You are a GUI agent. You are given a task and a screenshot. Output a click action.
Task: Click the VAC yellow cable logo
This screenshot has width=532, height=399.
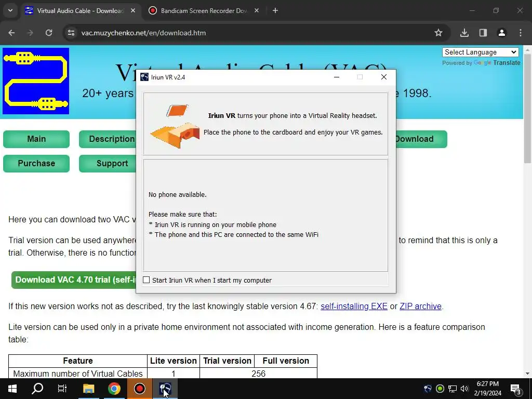click(36, 81)
